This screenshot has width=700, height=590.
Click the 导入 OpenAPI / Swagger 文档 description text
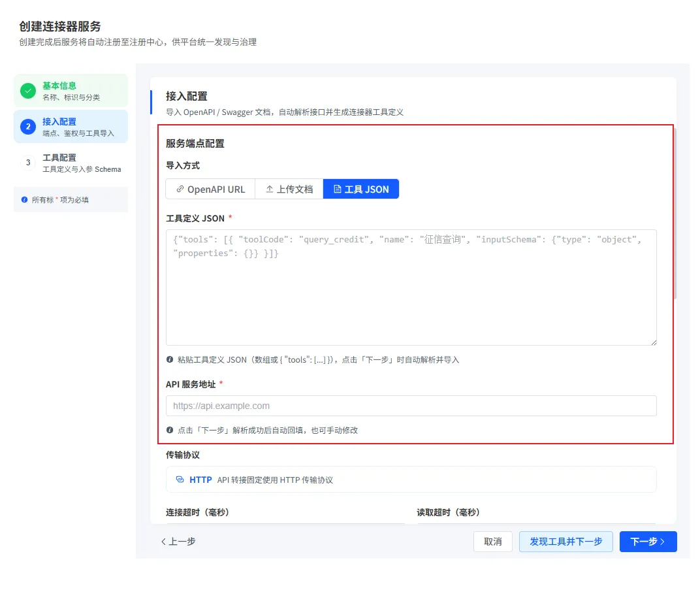[x=285, y=112]
